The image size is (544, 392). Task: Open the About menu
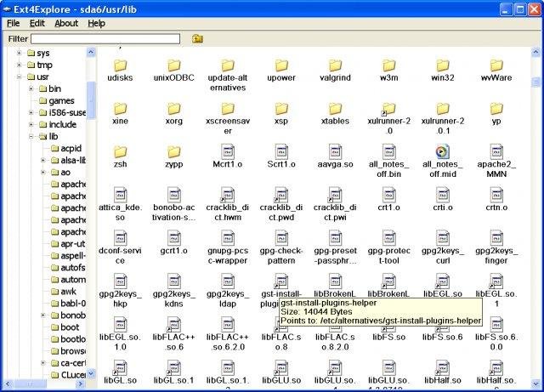[x=66, y=23]
